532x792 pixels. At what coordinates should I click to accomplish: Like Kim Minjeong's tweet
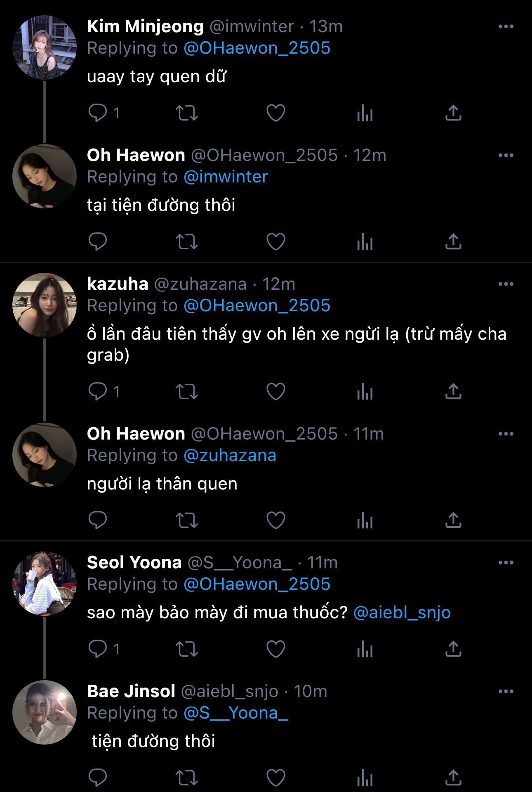[x=275, y=113]
